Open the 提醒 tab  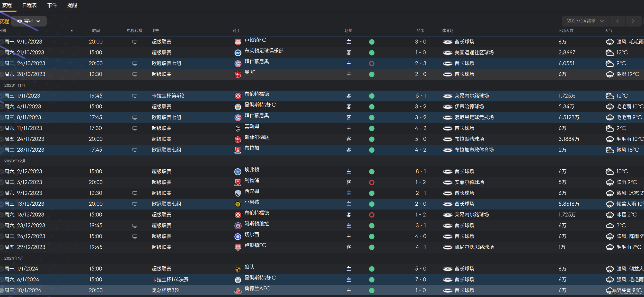[x=72, y=5]
